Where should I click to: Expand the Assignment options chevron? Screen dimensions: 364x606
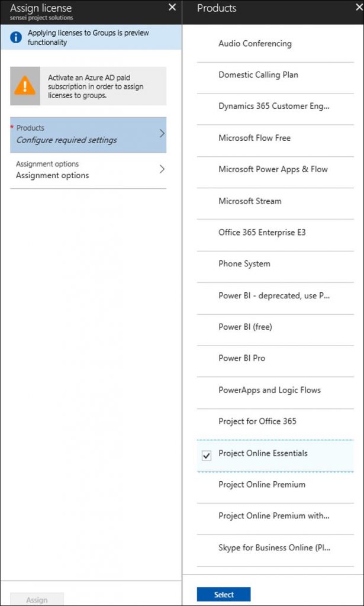click(x=162, y=169)
